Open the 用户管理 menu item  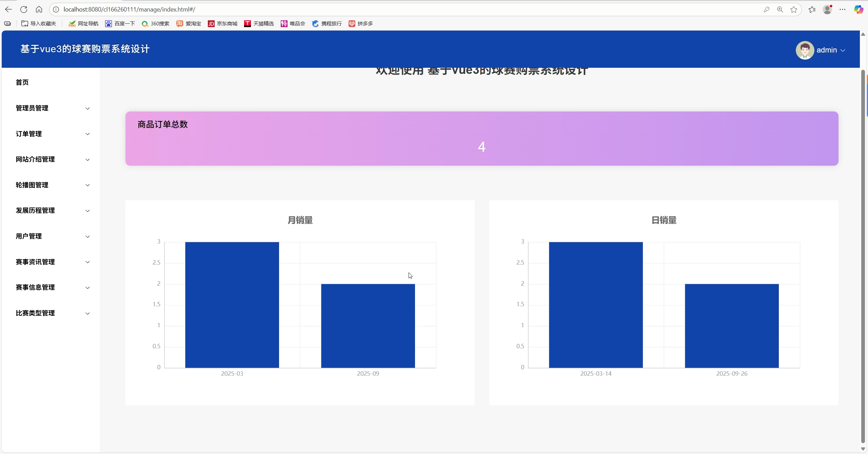29,236
